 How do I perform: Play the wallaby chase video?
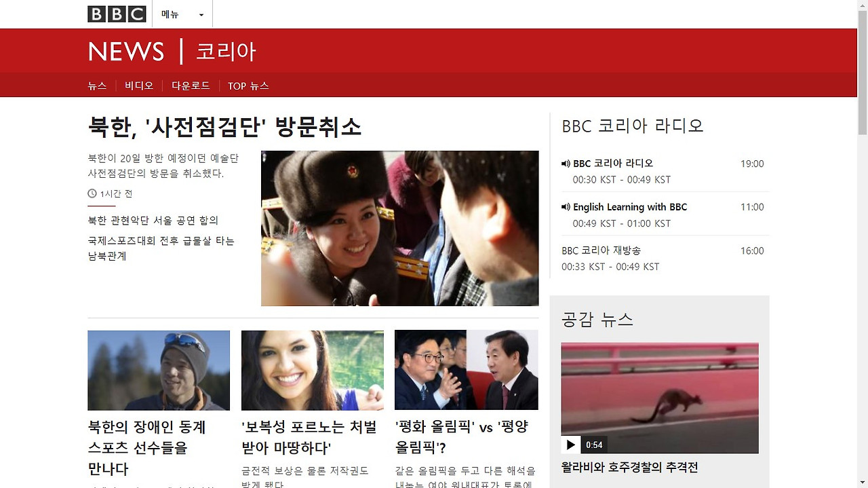[571, 445]
